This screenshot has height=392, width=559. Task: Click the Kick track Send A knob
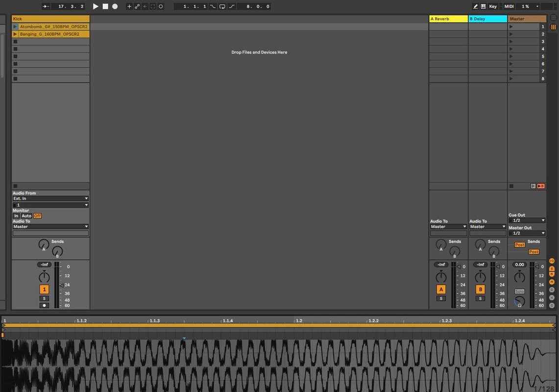click(x=44, y=245)
